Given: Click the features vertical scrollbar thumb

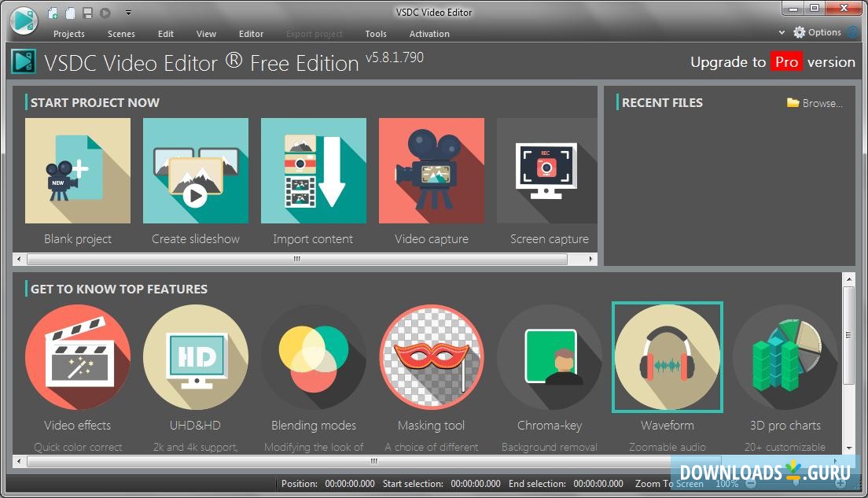Looking at the screenshot, I should point(848,334).
